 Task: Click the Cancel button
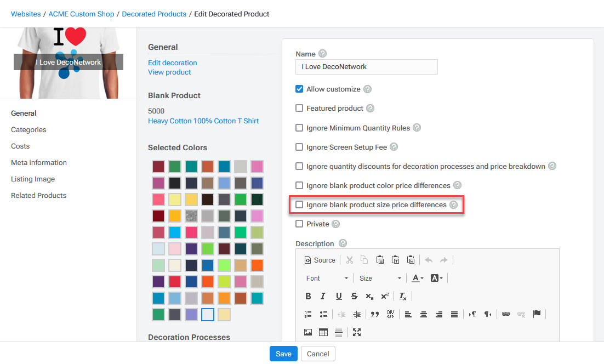[x=318, y=354]
